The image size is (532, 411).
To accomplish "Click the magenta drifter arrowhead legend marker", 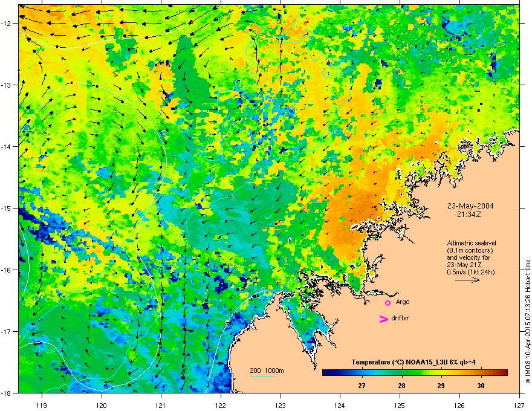I will [x=383, y=319].
